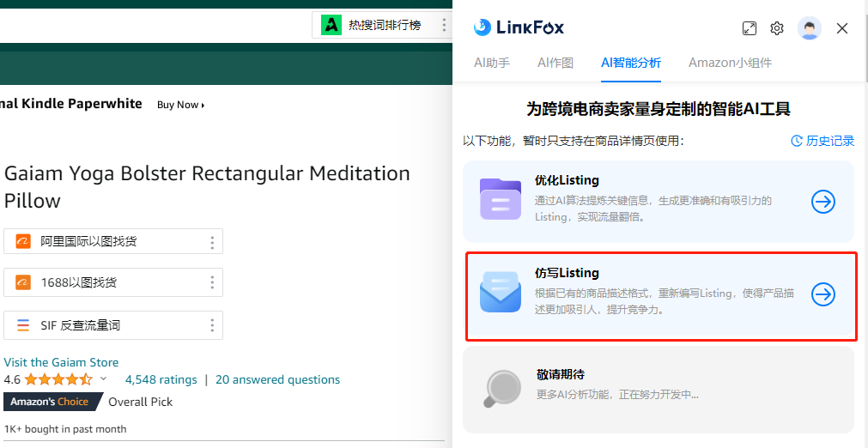Click the Kindle Paperwhite banner text
The image size is (868, 448).
(x=71, y=104)
